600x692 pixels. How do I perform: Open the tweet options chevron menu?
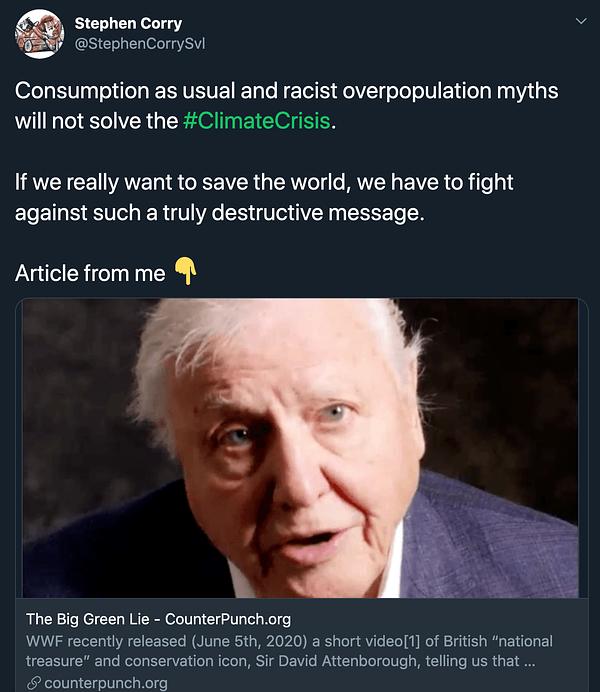tap(580, 22)
